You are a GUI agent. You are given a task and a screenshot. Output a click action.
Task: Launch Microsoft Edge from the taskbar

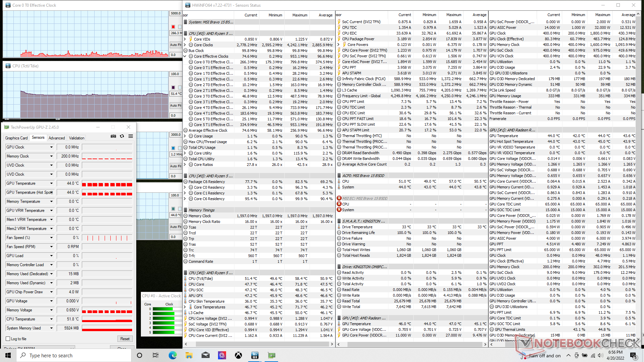[x=172, y=355]
